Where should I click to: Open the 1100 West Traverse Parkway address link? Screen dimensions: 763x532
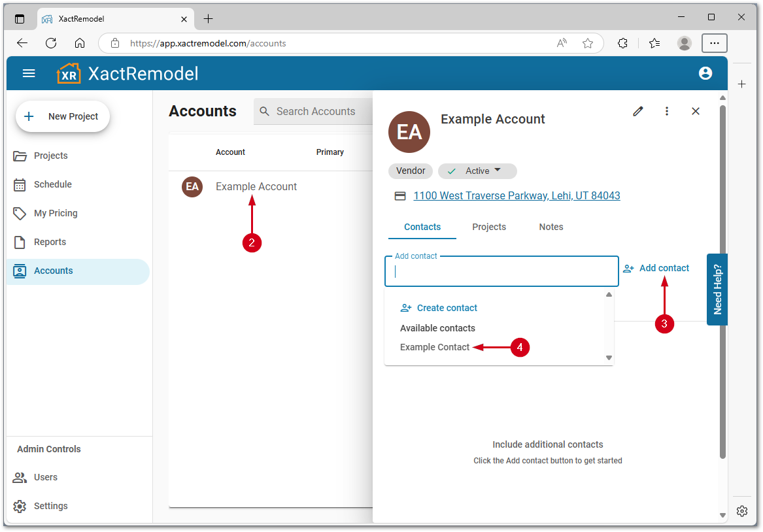coord(517,196)
